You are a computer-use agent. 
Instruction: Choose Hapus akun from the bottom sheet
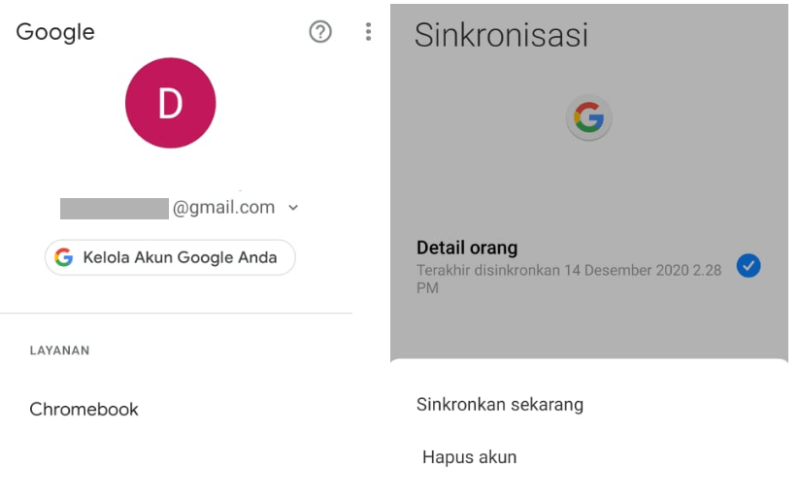coord(469,457)
